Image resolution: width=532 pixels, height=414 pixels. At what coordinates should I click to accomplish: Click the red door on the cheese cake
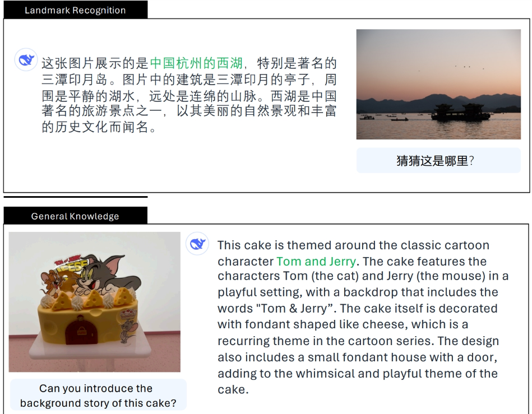[x=81, y=330]
